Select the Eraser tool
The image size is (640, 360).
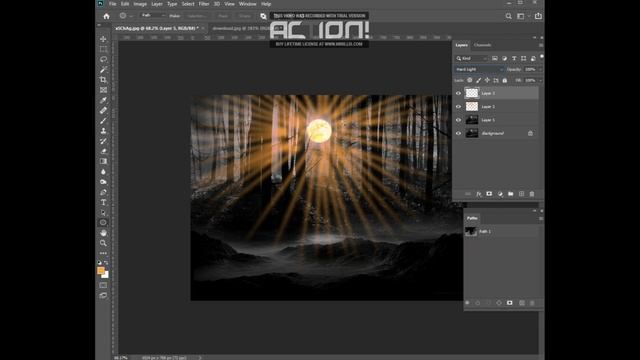click(x=103, y=151)
